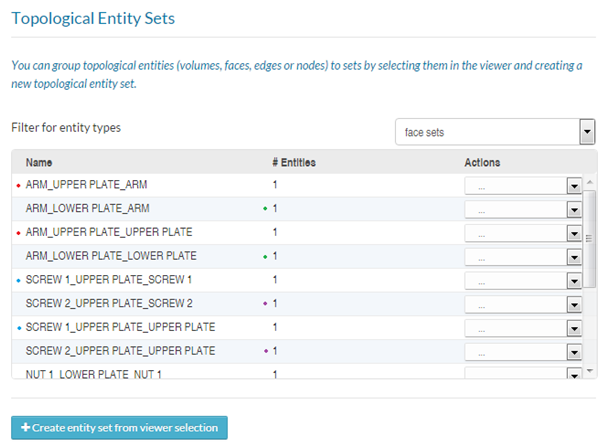This screenshot has height=448, width=609.
Task: Click the red dot beside ARM_UPPER PLATE_ARM
Action: [x=18, y=186]
